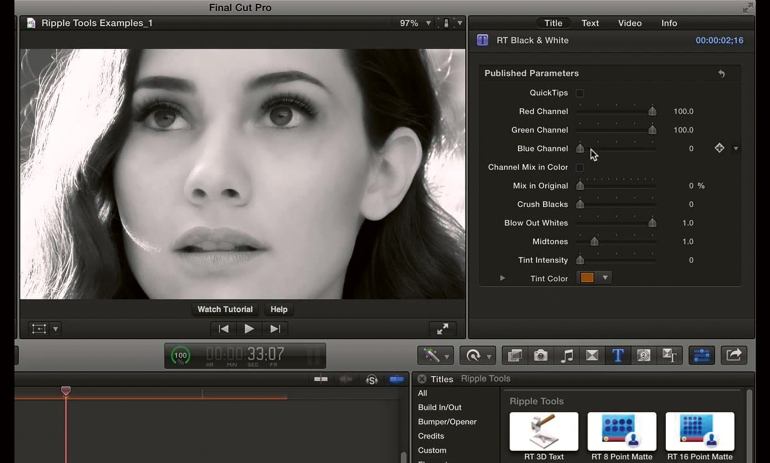Open the Music and Sound browser
Image resolution: width=770 pixels, height=463 pixels.
coord(567,355)
